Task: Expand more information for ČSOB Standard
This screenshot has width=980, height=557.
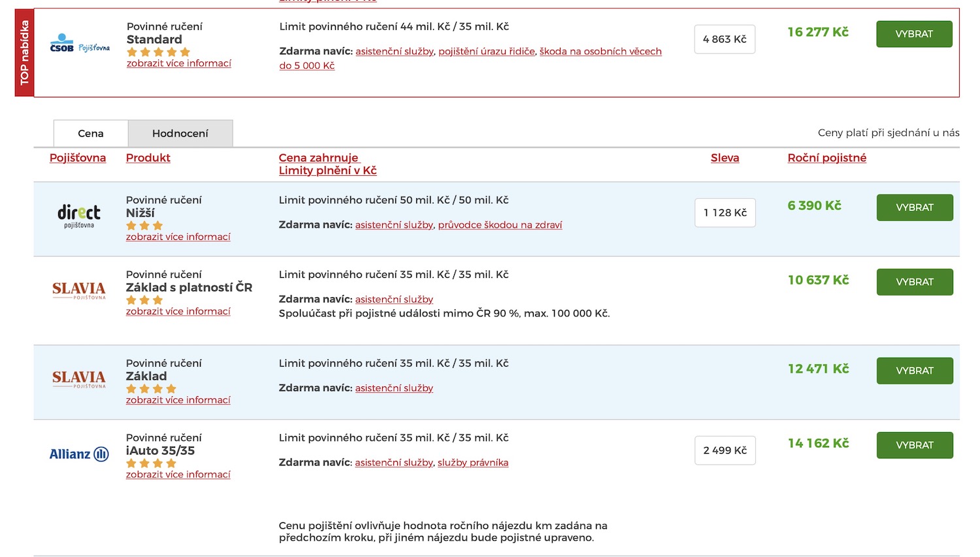Action: 179,63
